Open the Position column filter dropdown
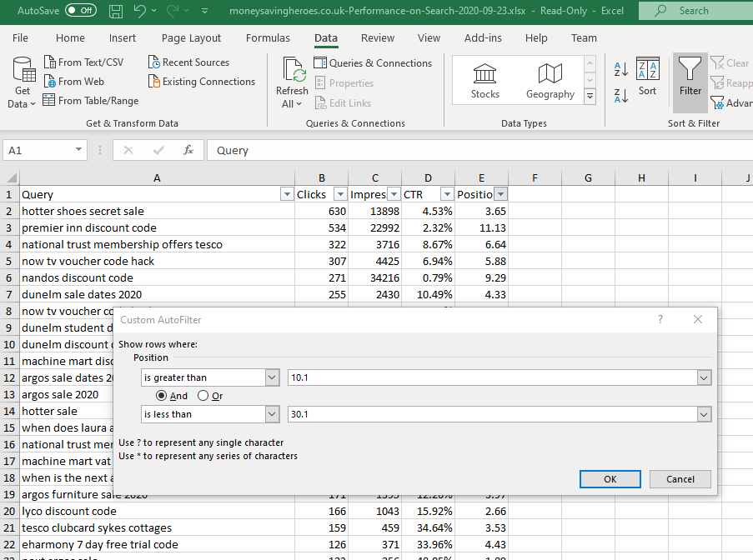753x560 pixels. pos(500,194)
